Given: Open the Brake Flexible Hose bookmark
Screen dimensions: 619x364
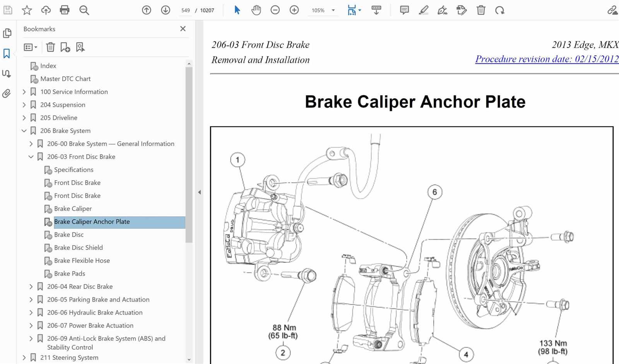Looking at the screenshot, I should click(82, 260).
